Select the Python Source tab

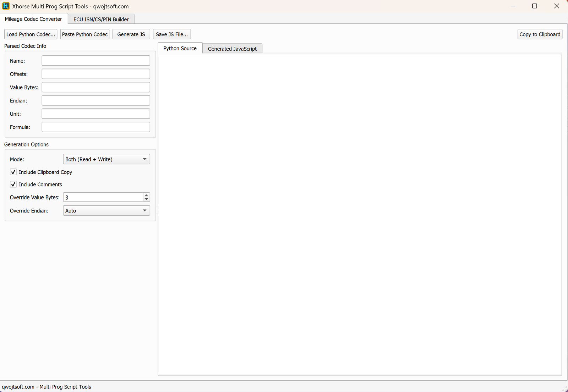tap(180, 48)
